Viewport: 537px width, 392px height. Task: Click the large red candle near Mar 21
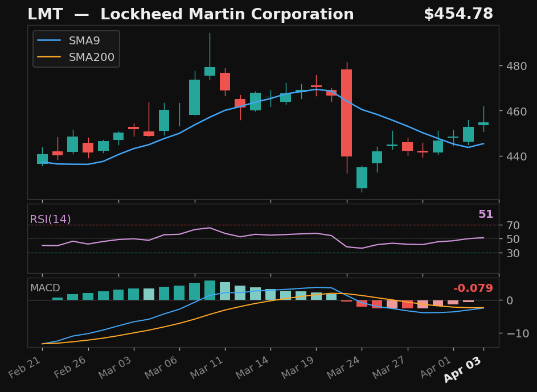click(x=347, y=113)
